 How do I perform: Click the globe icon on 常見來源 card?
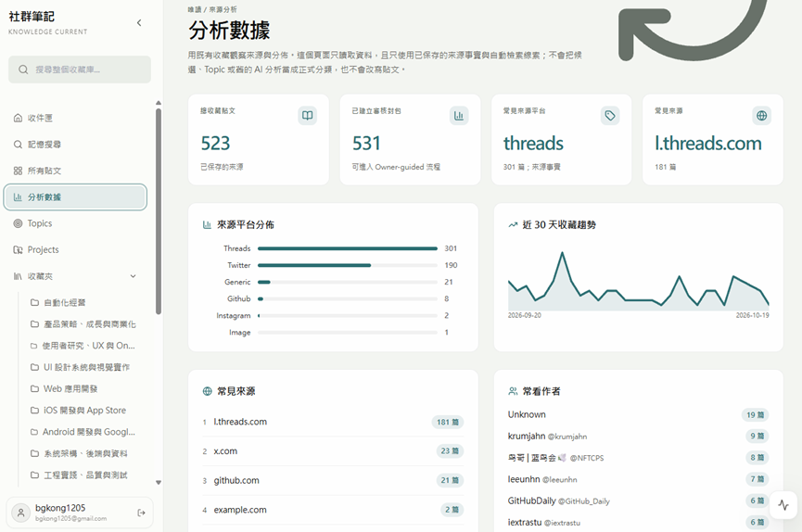761,116
